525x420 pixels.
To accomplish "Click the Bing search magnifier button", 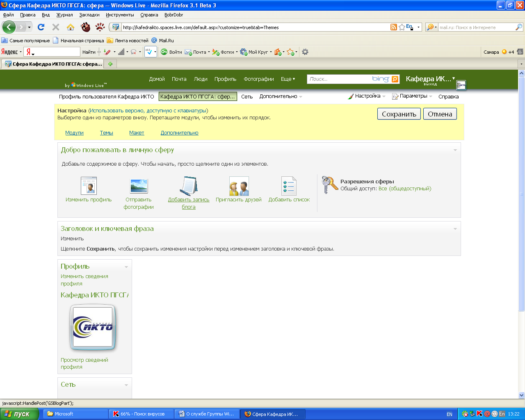I will point(395,79).
